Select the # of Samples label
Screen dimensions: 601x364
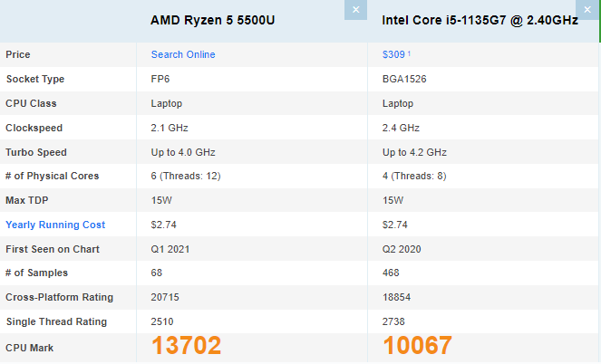(x=36, y=273)
